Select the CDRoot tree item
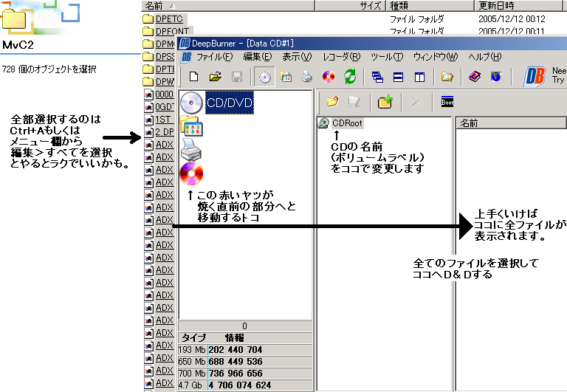567x392 pixels. pyautogui.click(x=347, y=123)
